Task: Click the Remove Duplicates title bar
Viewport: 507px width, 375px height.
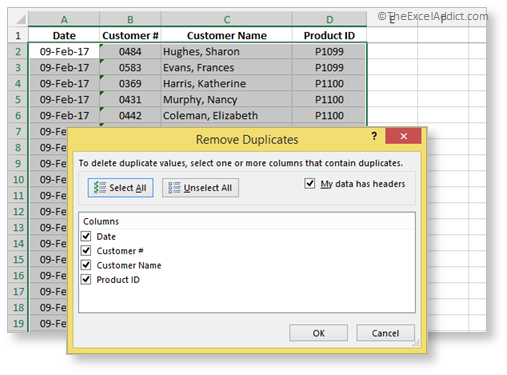Action: click(x=247, y=139)
